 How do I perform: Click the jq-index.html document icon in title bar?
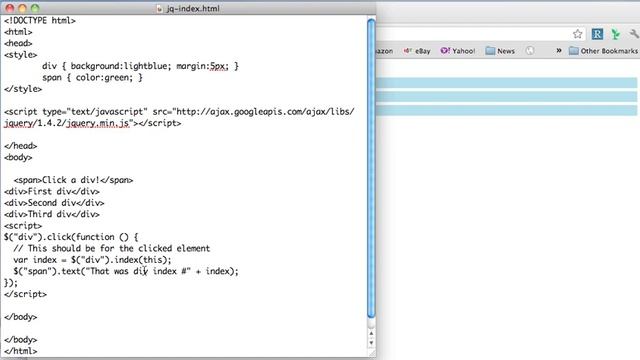pyautogui.click(x=159, y=9)
